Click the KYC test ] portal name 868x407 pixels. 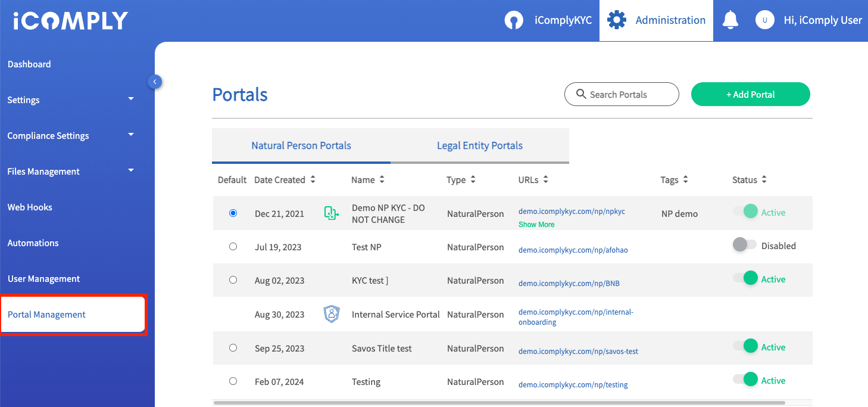point(370,280)
